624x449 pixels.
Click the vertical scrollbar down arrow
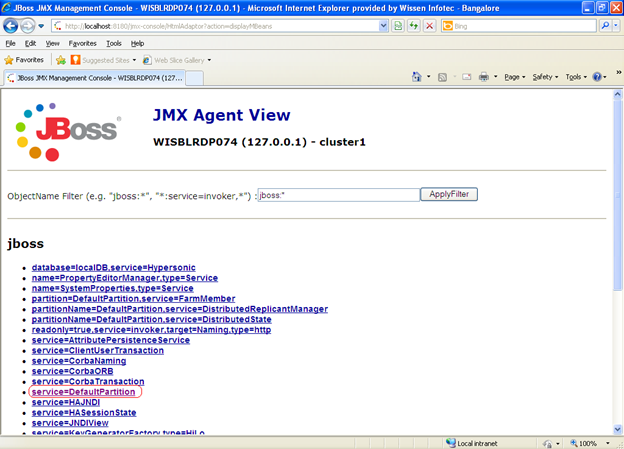(617, 429)
